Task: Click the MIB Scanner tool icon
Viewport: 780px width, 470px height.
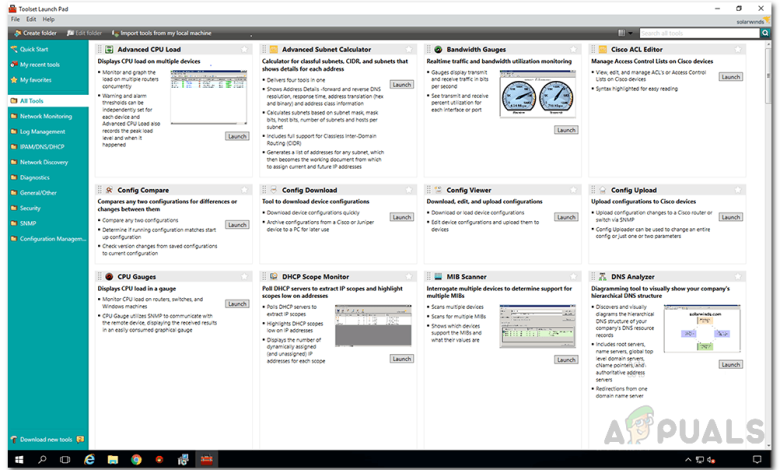Action: point(438,277)
